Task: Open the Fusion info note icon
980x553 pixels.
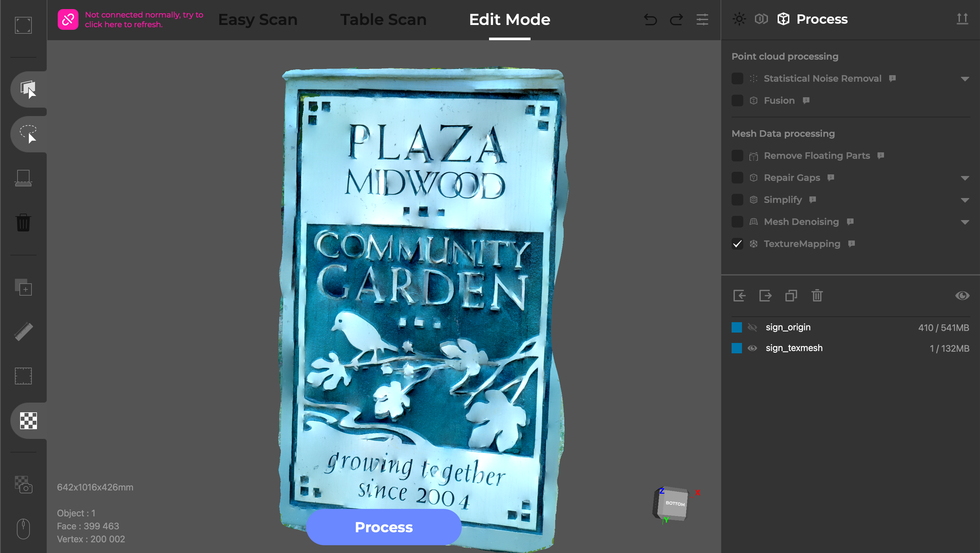Action: [x=806, y=100]
